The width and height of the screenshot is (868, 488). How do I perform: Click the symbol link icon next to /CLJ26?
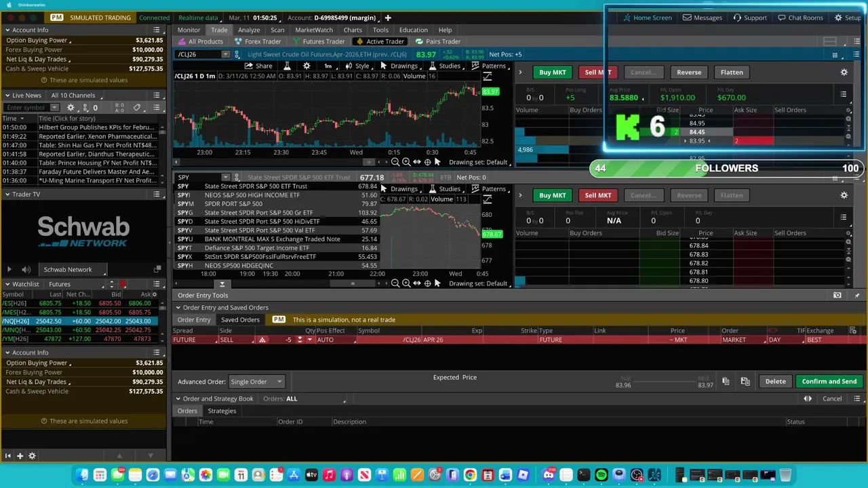coord(237,54)
